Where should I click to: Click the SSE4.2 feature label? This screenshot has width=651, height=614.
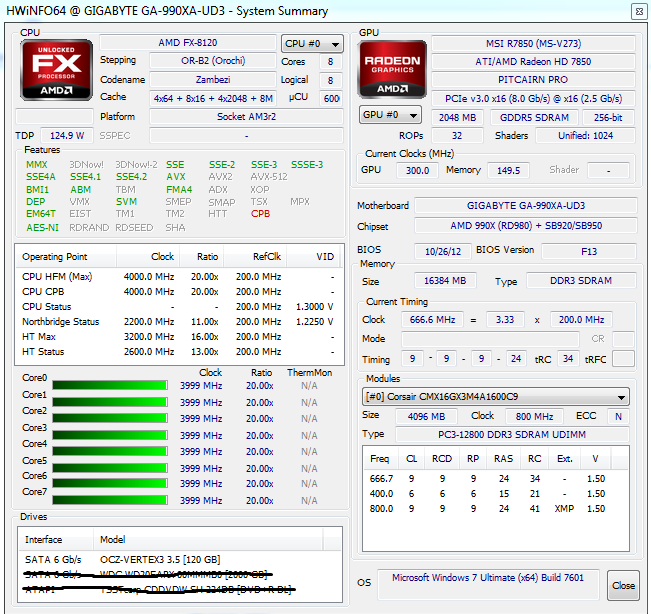coord(131,176)
